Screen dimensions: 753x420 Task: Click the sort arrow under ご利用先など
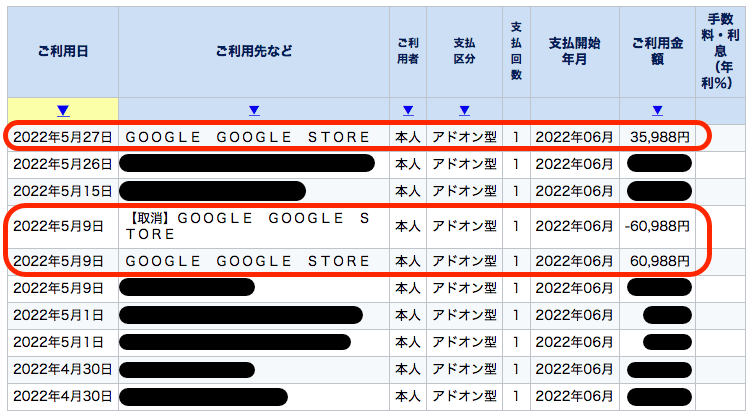coord(253,110)
